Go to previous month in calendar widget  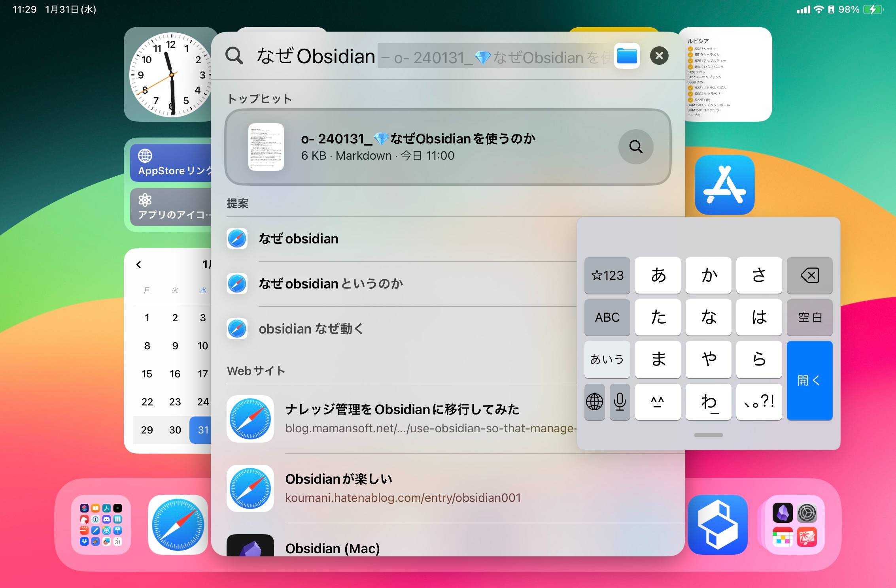coord(139,265)
